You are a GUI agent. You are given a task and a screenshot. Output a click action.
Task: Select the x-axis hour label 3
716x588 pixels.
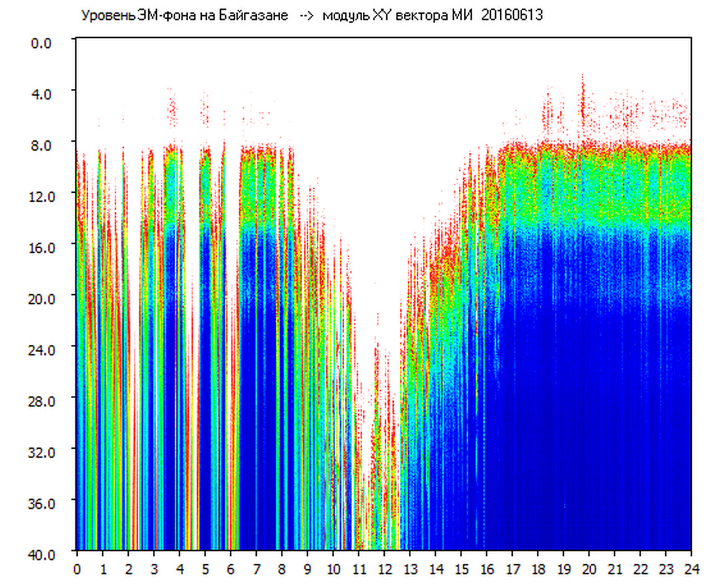click(x=154, y=568)
